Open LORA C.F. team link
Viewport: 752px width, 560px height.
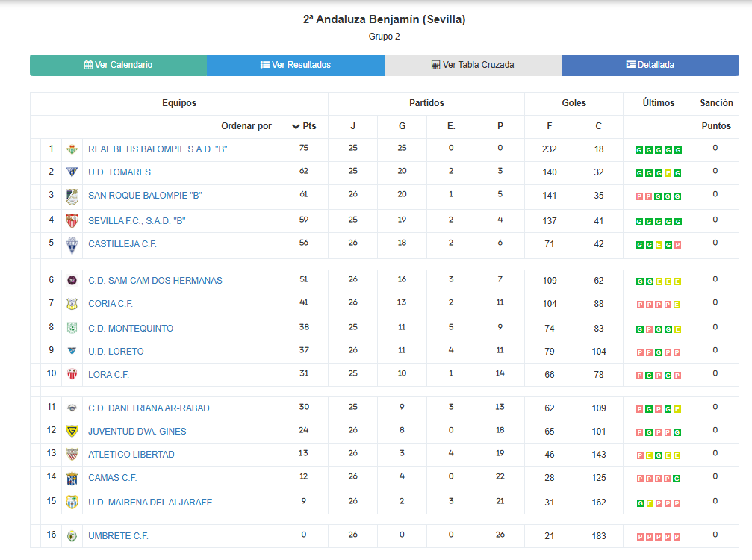pos(108,374)
